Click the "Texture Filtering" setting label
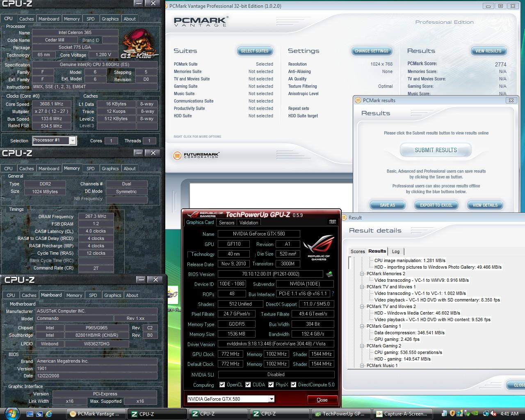 click(303, 86)
